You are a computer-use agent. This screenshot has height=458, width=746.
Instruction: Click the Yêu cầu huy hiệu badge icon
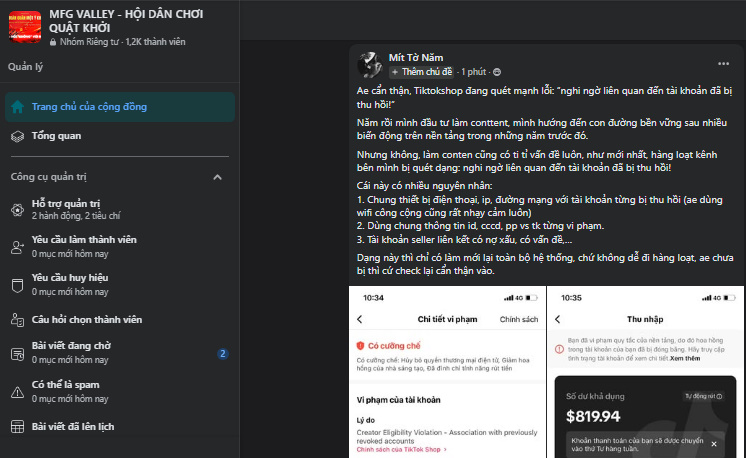17,283
